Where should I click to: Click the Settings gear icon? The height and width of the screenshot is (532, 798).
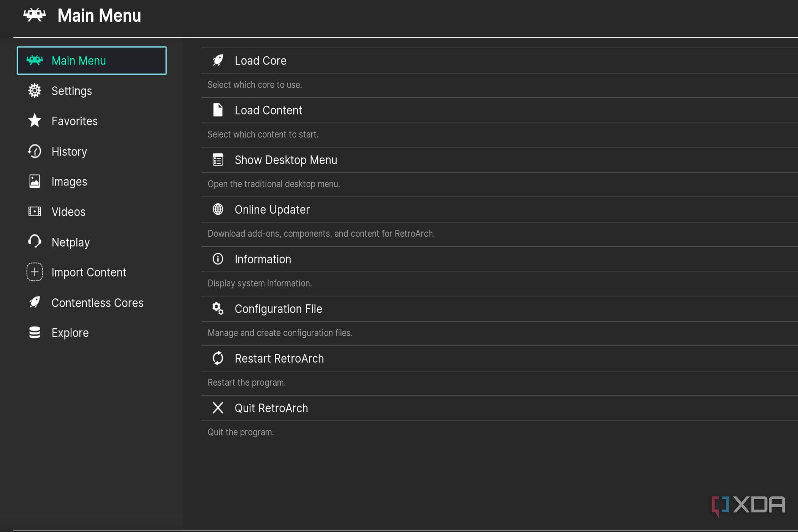click(x=35, y=90)
